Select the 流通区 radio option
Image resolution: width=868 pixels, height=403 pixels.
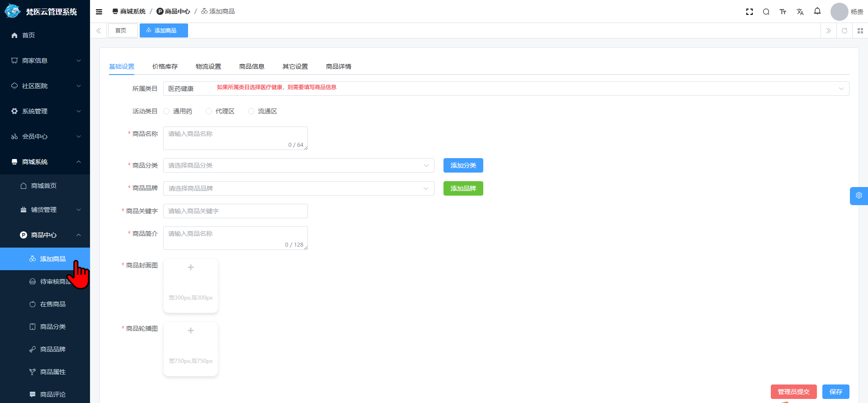[x=251, y=111]
